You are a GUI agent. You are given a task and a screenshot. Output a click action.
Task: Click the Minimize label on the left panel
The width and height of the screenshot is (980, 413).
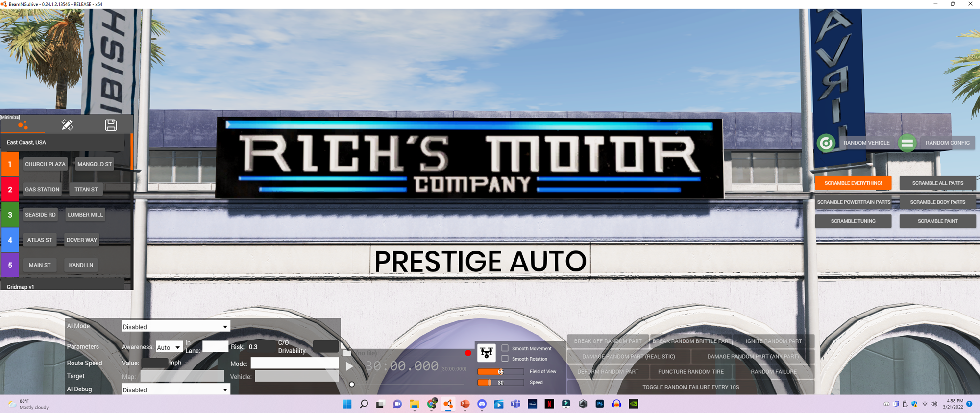[10, 117]
